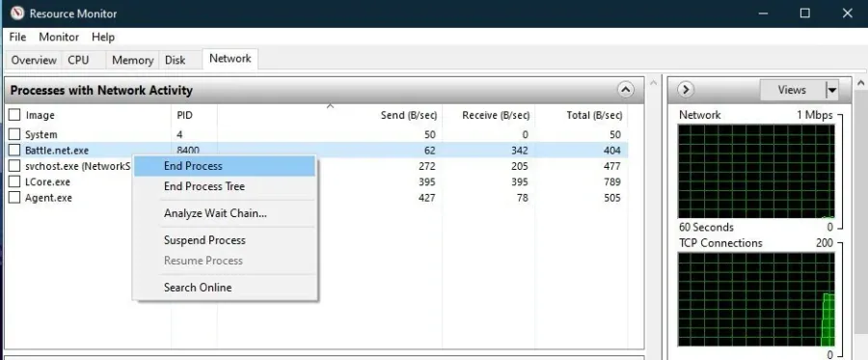Enable the LCore.exe checkbox

point(14,181)
